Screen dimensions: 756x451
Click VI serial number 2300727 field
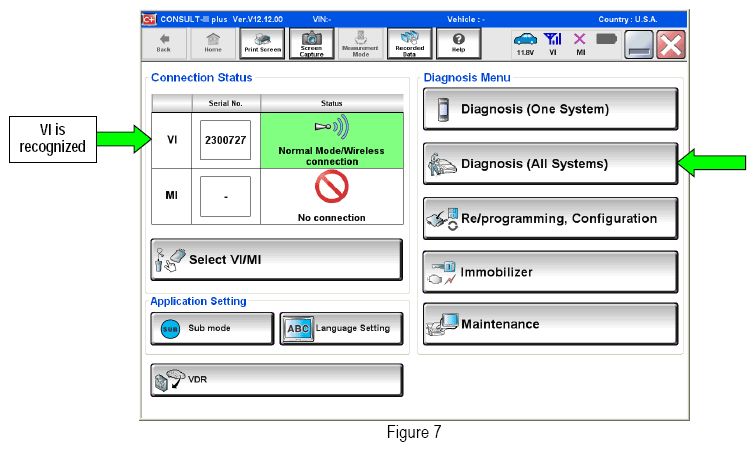pos(225,140)
